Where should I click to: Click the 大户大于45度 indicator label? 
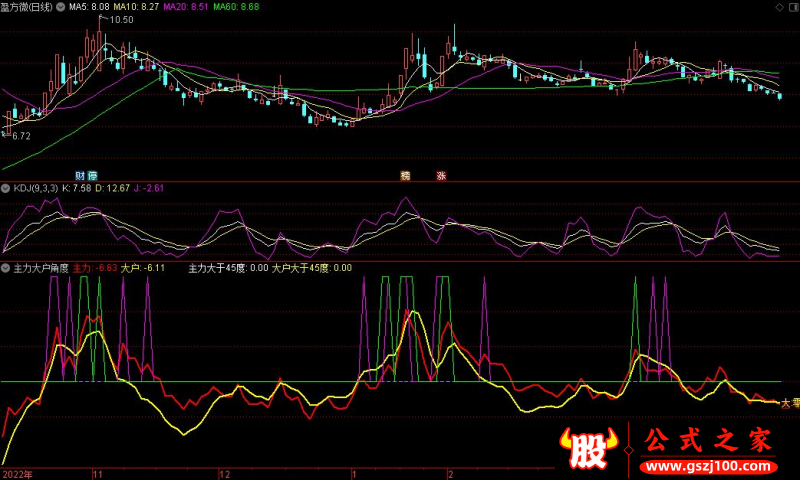click(x=312, y=268)
